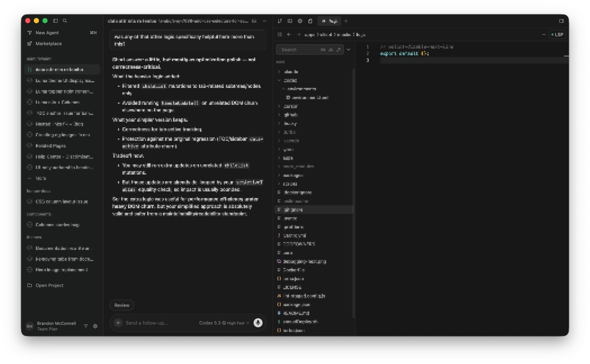This screenshot has width=590, height=364.
Task: Open settings gear next to Brandon McConnell
Action: tap(95, 326)
